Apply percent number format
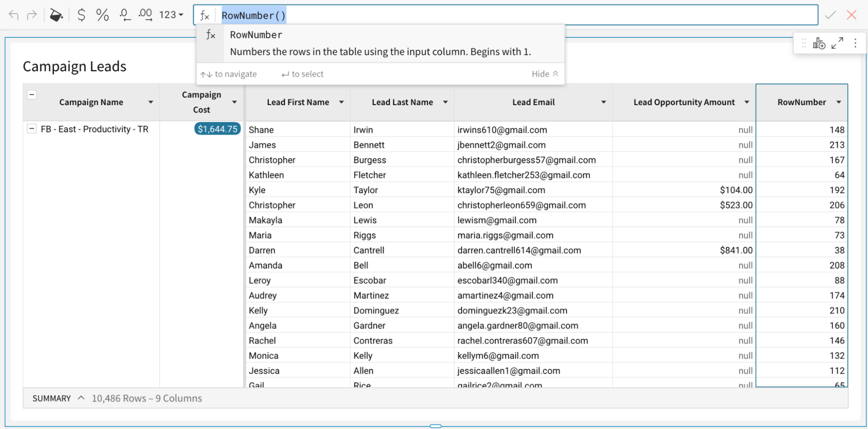 tap(102, 15)
